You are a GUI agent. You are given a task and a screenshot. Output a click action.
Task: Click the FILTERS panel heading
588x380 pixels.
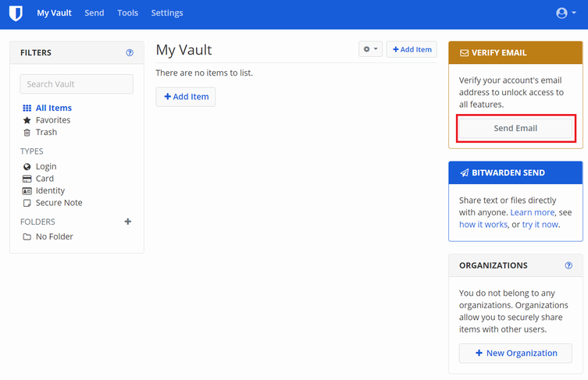[36, 52]
